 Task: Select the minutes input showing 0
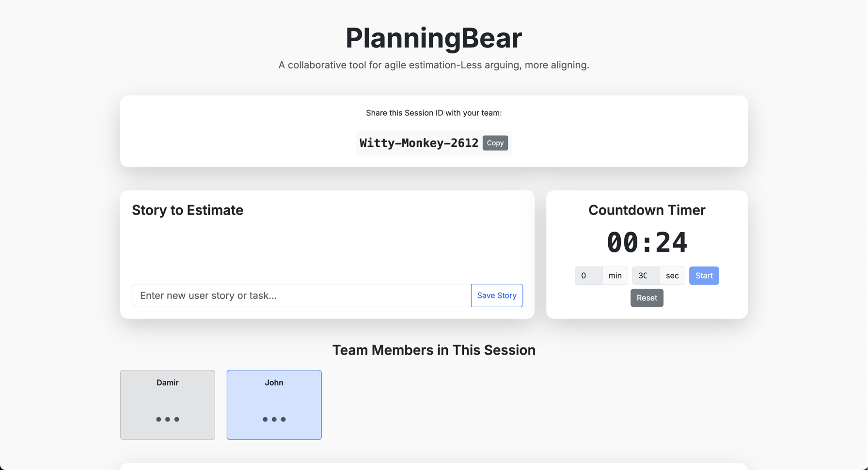click(x=588, y=275)
